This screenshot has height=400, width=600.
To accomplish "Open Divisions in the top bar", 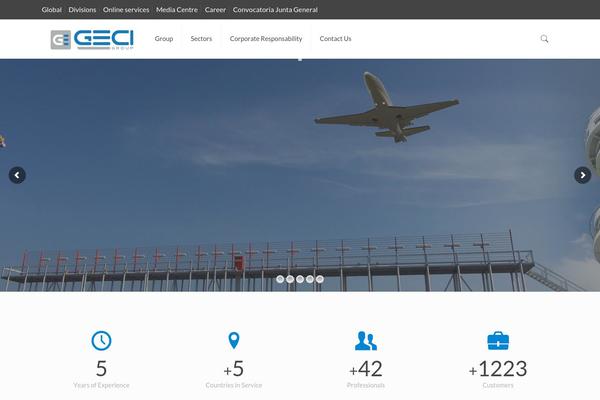I will (82, 10).
